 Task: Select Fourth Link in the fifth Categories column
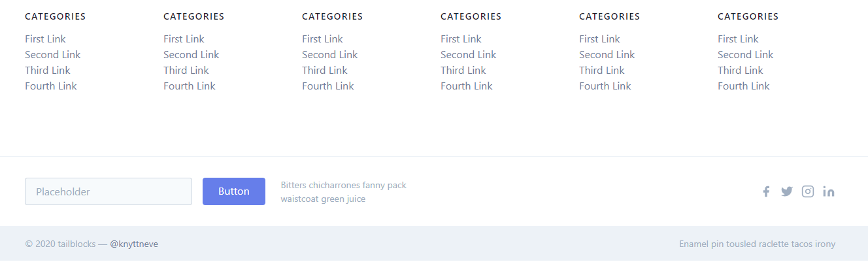tap(605, 86)
